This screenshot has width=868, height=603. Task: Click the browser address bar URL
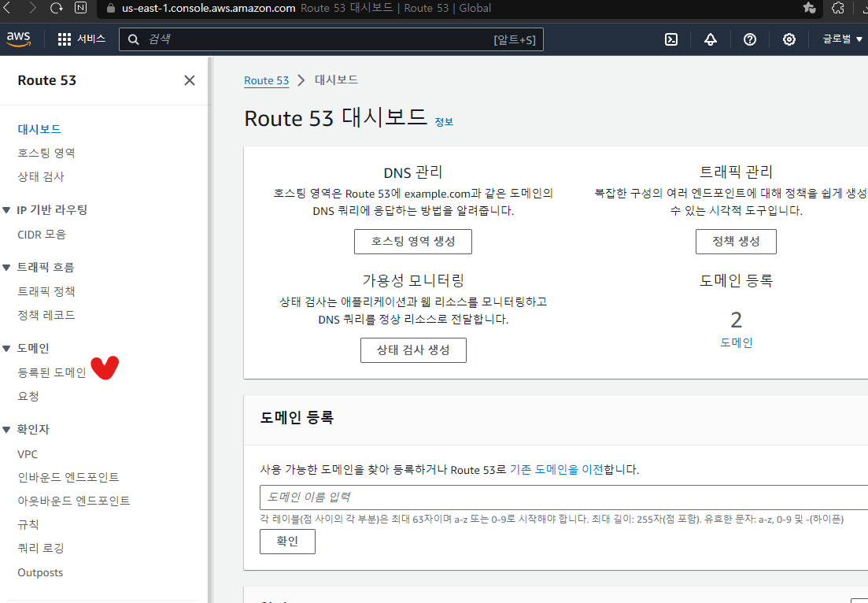tap(209, 9)
